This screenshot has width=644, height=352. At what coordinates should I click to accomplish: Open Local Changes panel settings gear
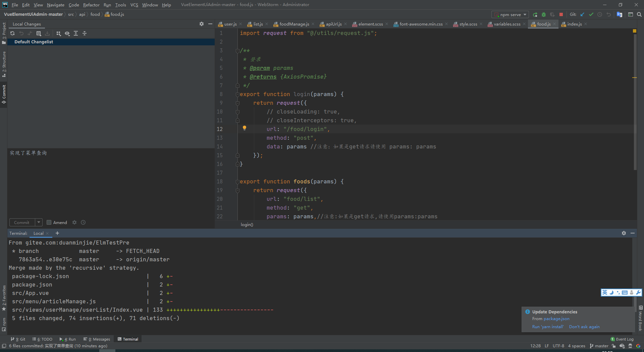[201, 24]
